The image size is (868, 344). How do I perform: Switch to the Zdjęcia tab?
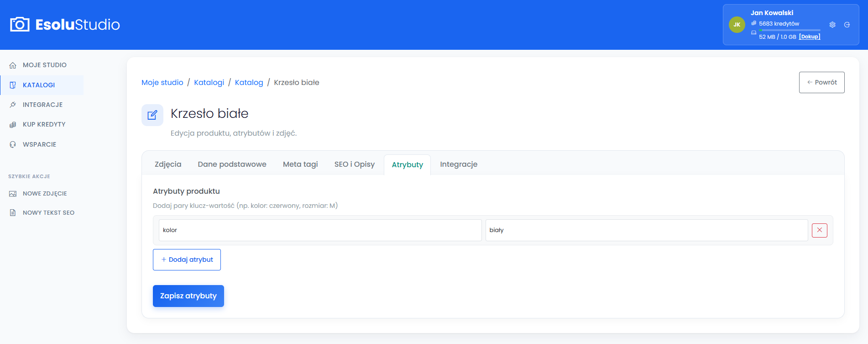click(x=168, y=164)
